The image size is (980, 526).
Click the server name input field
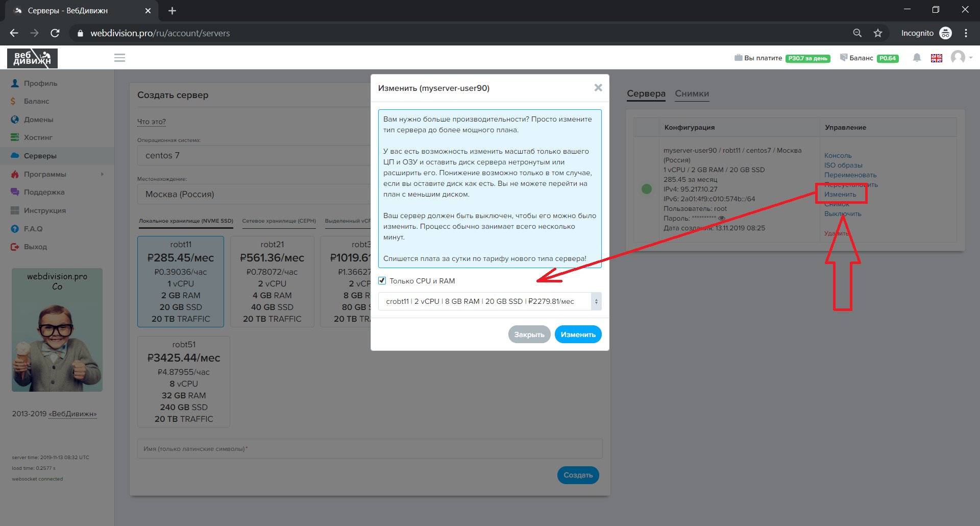pos(370,449)
